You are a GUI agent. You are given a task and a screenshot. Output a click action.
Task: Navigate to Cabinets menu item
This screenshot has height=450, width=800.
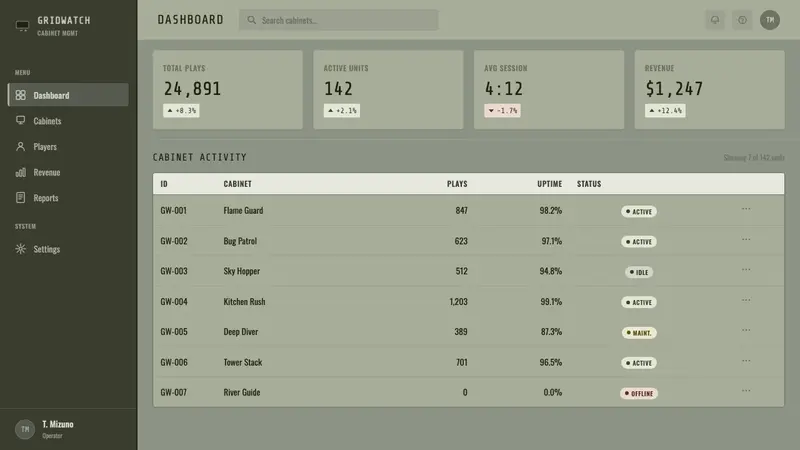(x=68, y=120)
